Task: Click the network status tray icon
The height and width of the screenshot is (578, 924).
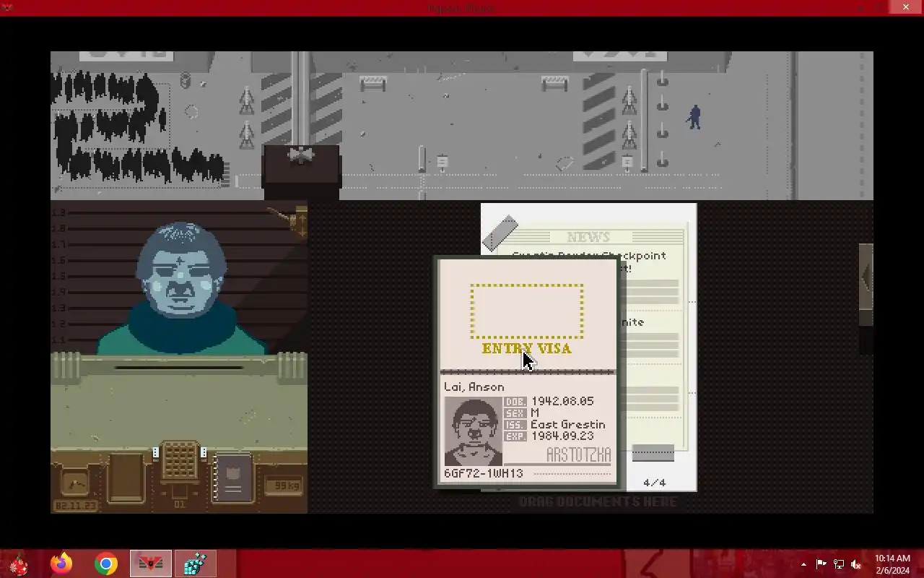Action: pyautogui.click(x=838, y=564)
